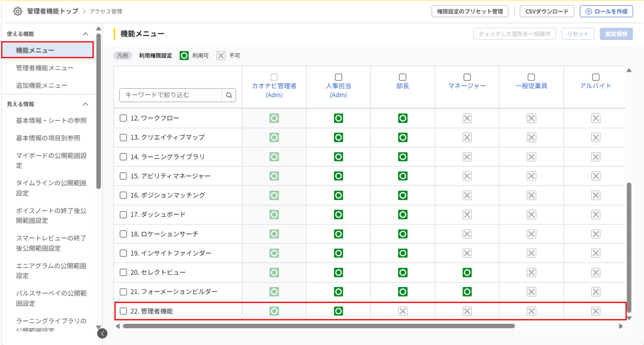
Task: Toggle マネージャー permission for 18. ロケーションサーチ
Action: [467, 234]
